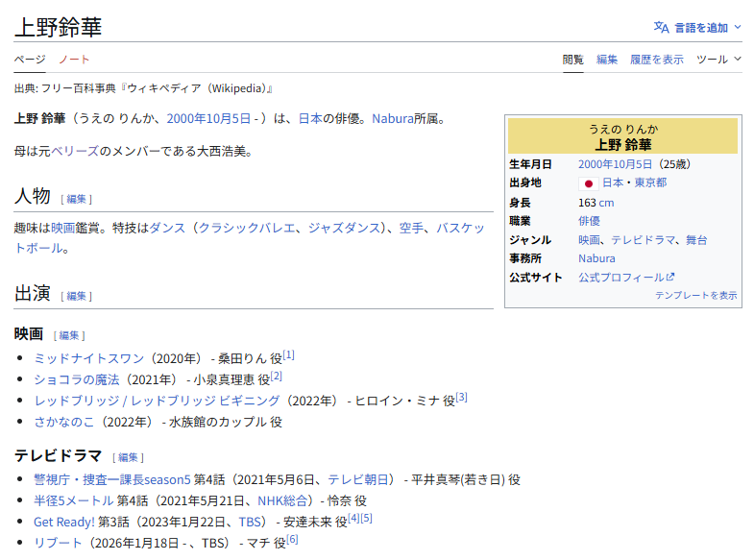Expand the ツール menu
Viewport: 754px width, 560px height.
(718, 60)
